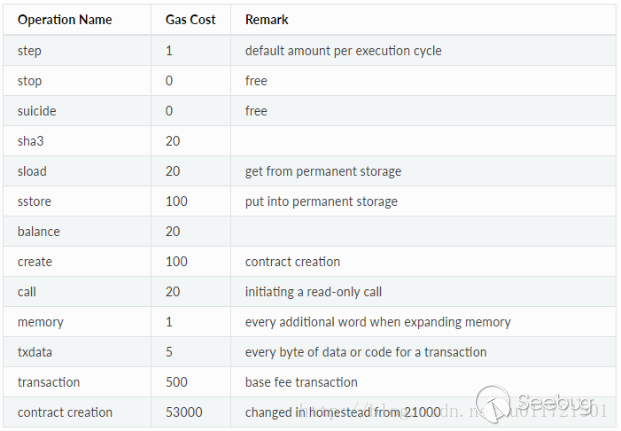Select the sstore gas cost value 100
The image size is (621, 431).
(x=176, y=201)
